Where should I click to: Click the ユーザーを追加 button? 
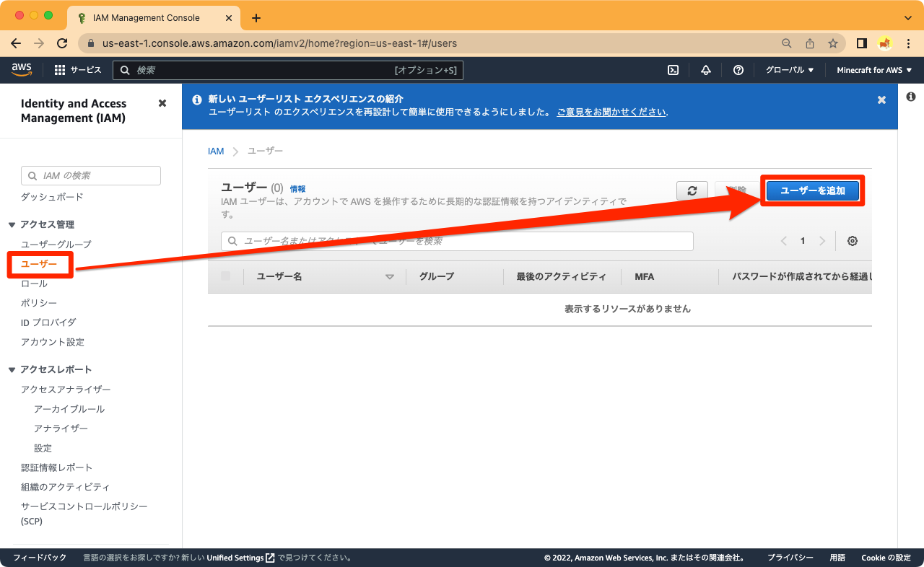[x=812, y=190]
